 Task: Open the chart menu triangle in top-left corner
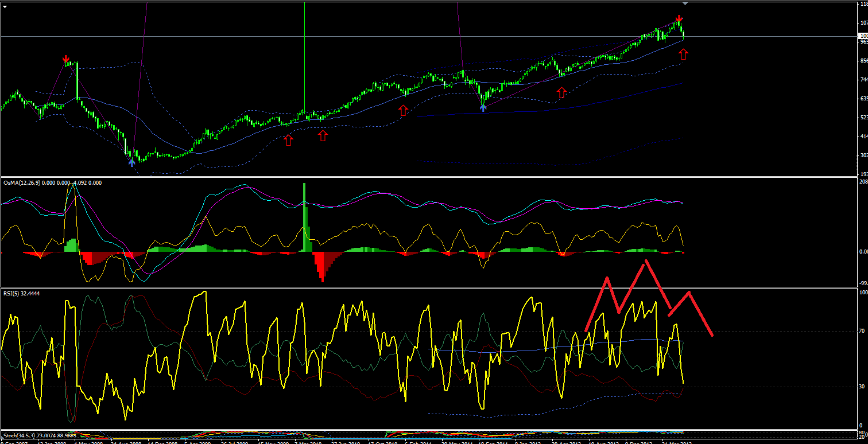point(5,6)
